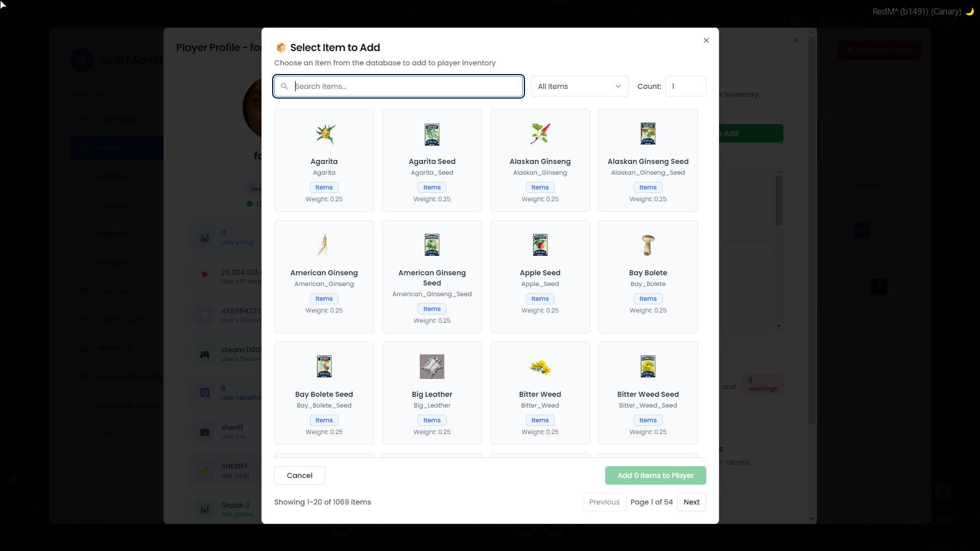
Task: Go to Next page of items
Action: click(691, 502)
